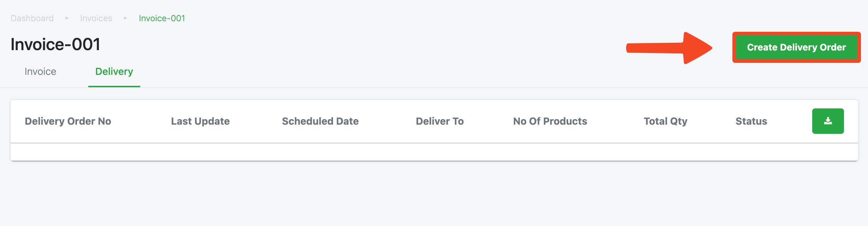Click the green download icon button
Viewport: 868px width, 226px height.
pos(828,121)
